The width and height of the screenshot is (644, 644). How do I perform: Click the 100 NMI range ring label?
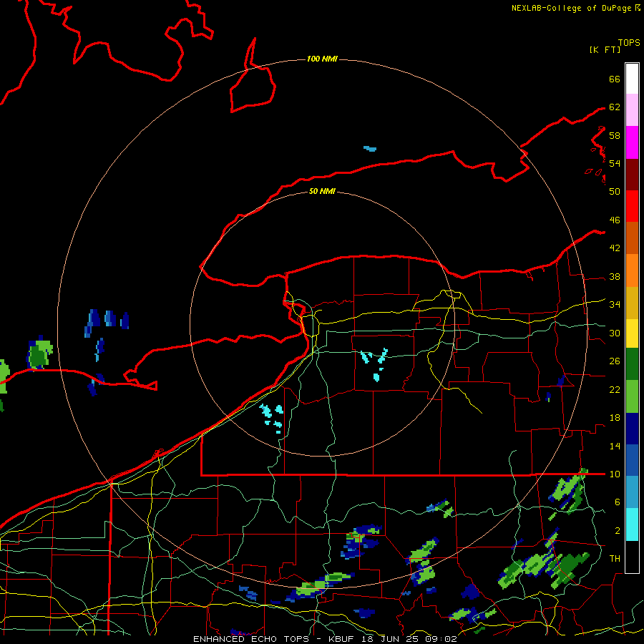tap(322, 59)
